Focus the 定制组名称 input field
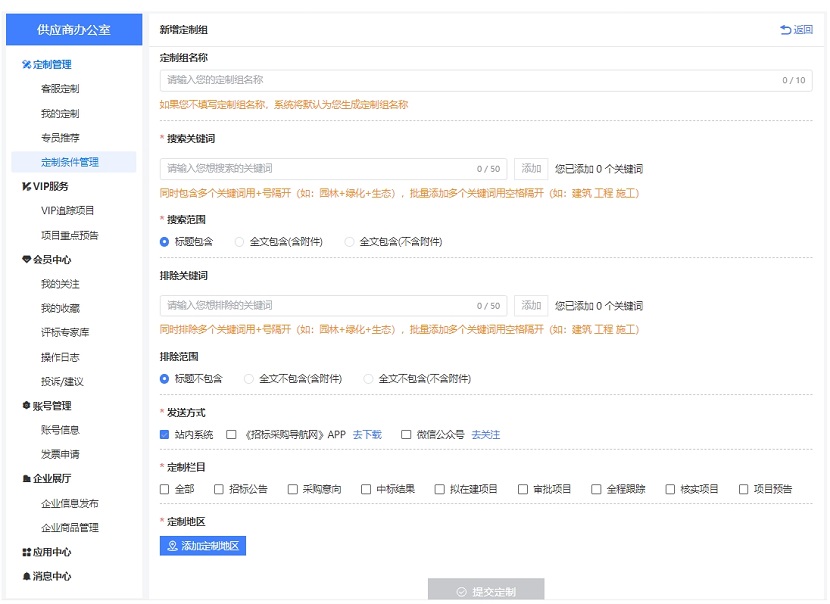 coord(486,80)
